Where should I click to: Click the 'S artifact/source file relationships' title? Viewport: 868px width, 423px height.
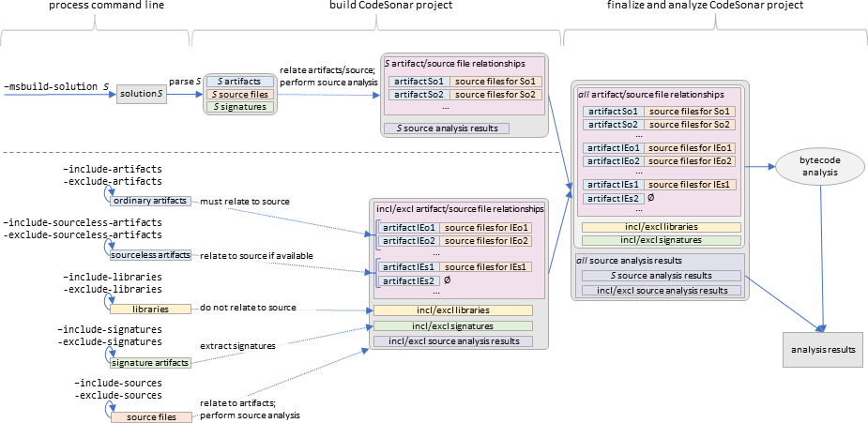pyautogui.click(x=455, y=63)
